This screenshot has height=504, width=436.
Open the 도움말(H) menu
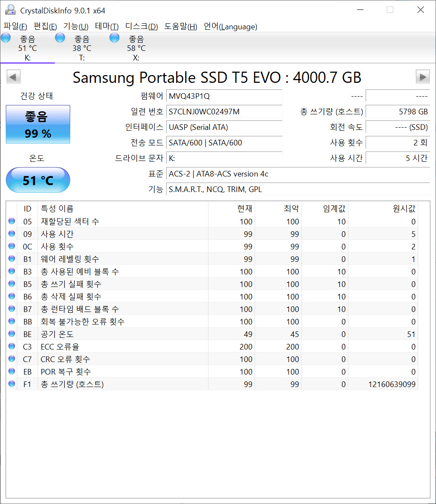(x=181, y=27)
